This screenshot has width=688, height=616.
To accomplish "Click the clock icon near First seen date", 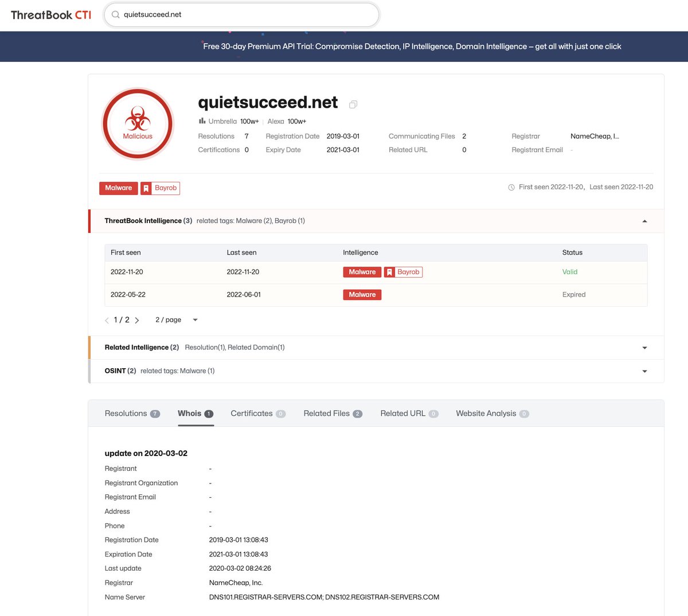I will [x=510, y=187].
